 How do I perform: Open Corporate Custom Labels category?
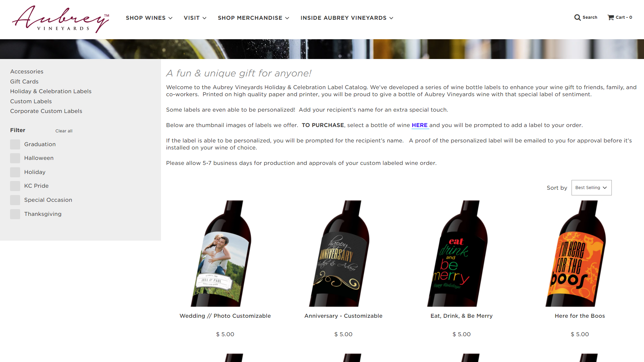46,111
